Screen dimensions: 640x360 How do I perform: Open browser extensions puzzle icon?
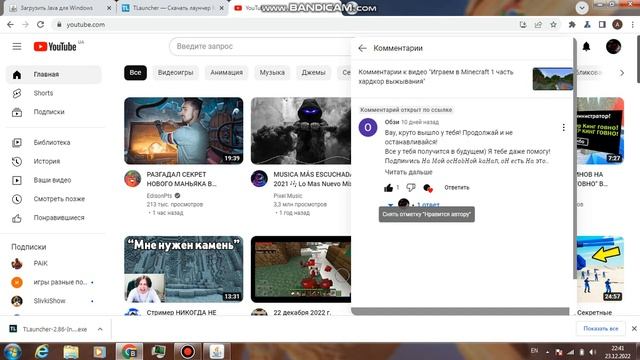[572, 24]
